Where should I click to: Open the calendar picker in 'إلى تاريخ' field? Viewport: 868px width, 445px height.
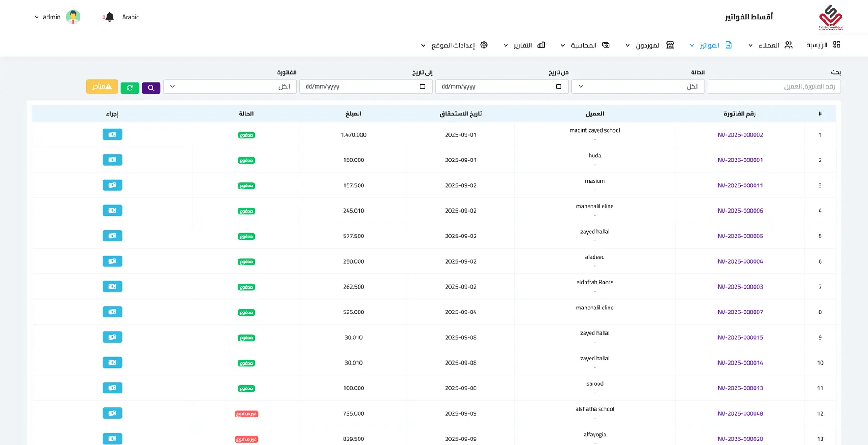[422, 86]
